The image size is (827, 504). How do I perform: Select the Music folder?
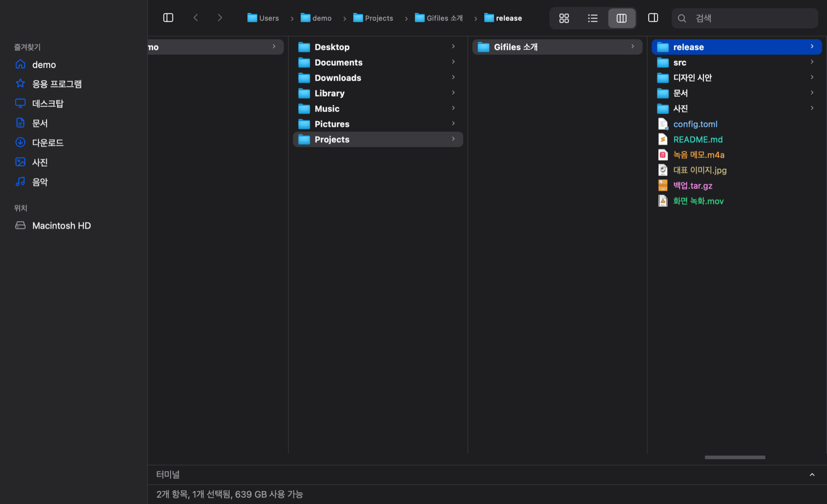tap(378, 108)
